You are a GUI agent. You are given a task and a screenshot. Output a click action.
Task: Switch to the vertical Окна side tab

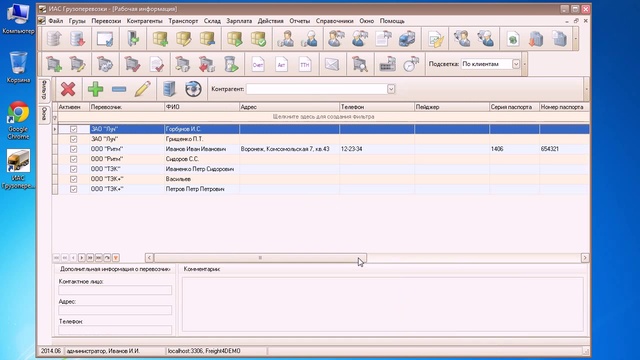44,114
